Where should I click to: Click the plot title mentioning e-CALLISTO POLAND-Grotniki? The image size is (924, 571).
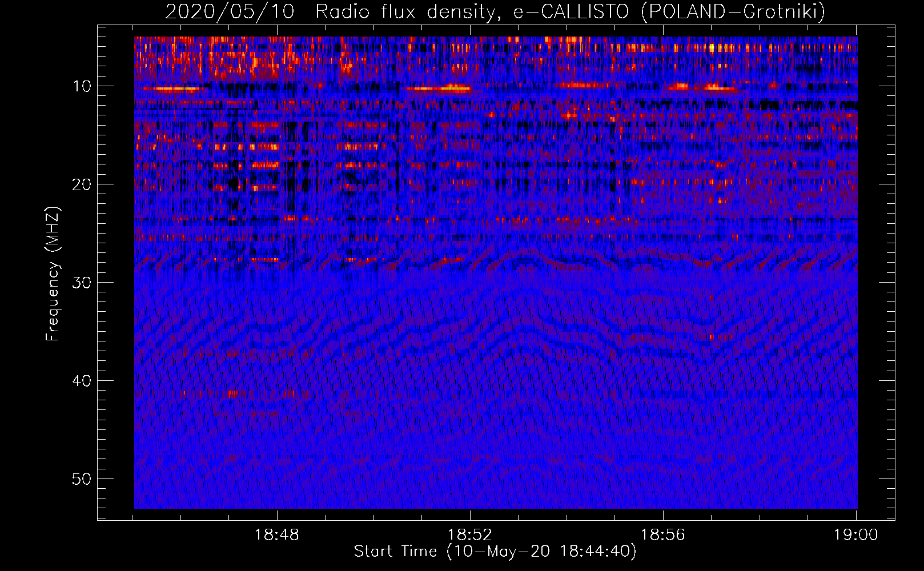click(x=495, y=11)
